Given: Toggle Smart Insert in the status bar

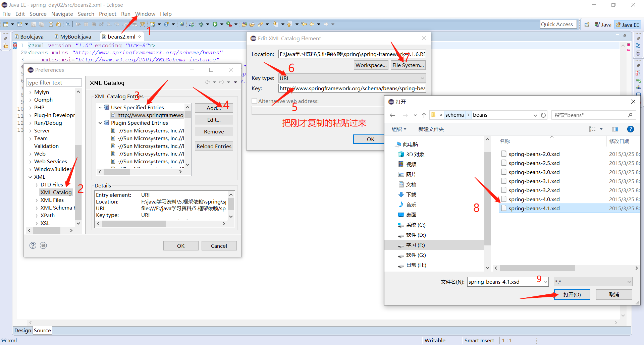Looking at the screenshot, I should (x=479, y=340).
